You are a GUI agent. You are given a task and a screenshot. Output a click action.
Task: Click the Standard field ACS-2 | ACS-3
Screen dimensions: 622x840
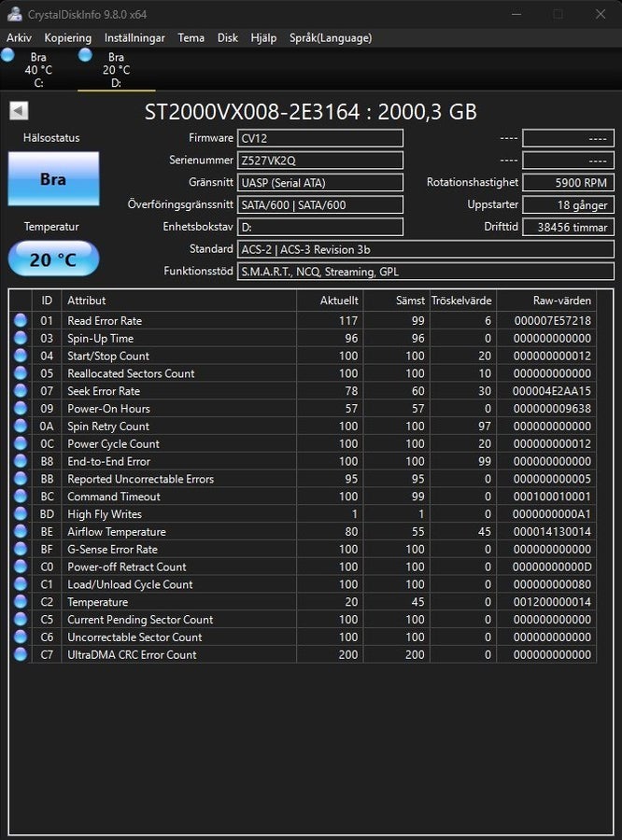pos(426,249)
